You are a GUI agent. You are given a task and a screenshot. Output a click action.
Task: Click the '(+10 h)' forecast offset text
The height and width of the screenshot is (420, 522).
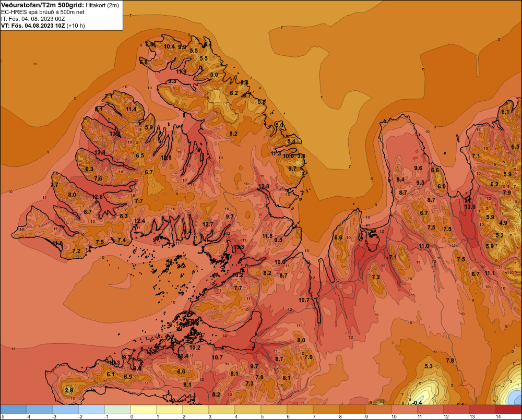coord(76,26)
